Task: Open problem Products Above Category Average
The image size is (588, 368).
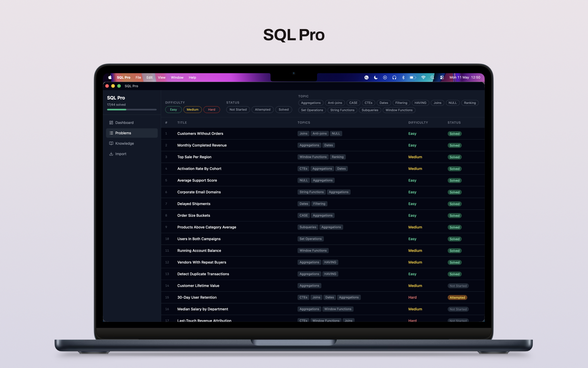Action: pos(323,227)
